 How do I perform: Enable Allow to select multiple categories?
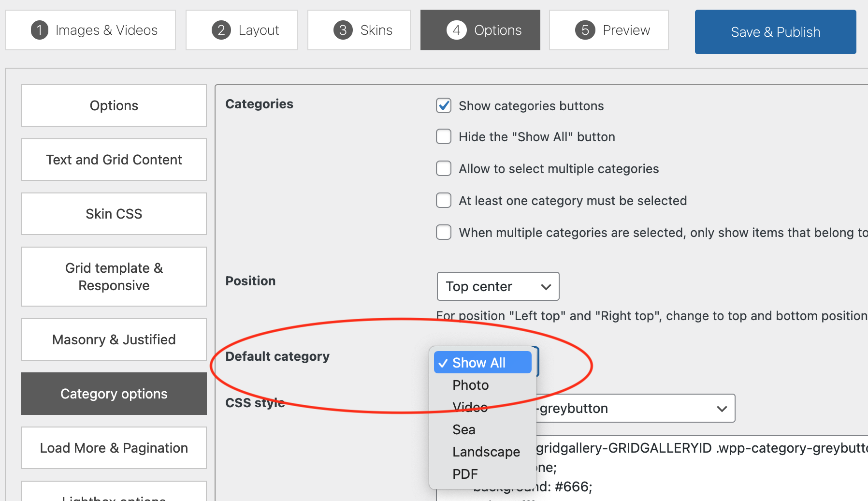pos(444,169)
